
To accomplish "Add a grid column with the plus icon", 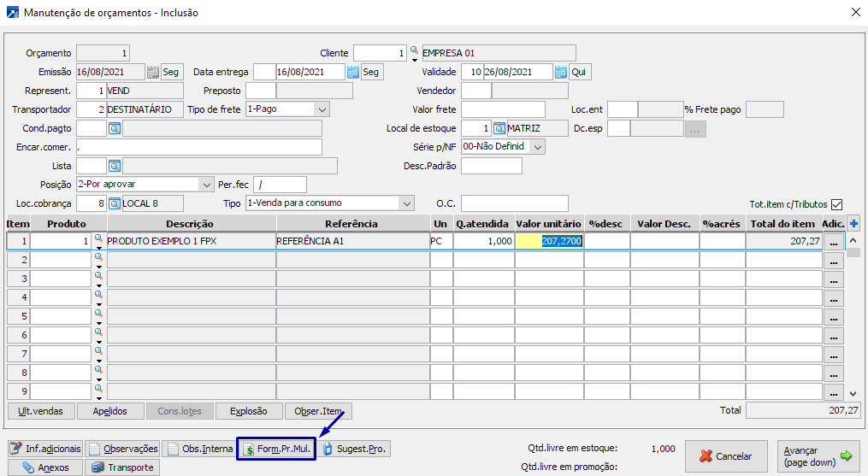I will point(853,224).
